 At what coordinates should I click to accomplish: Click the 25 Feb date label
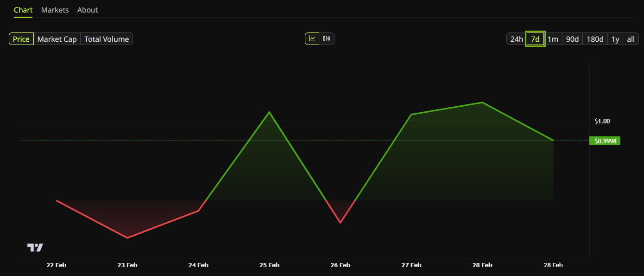pos(269,265)
